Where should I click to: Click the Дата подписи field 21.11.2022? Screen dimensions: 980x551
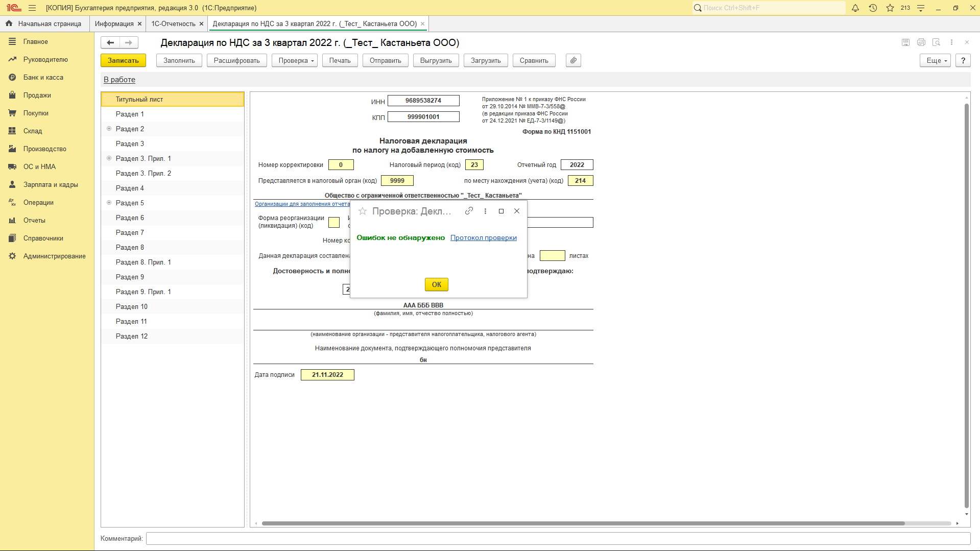point(327,375)
